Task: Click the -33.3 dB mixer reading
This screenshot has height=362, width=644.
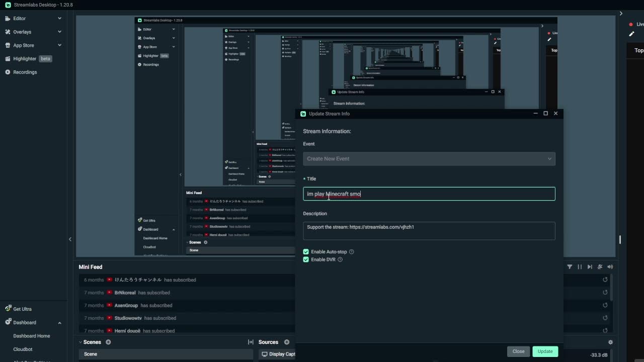Action: (599, 355)
